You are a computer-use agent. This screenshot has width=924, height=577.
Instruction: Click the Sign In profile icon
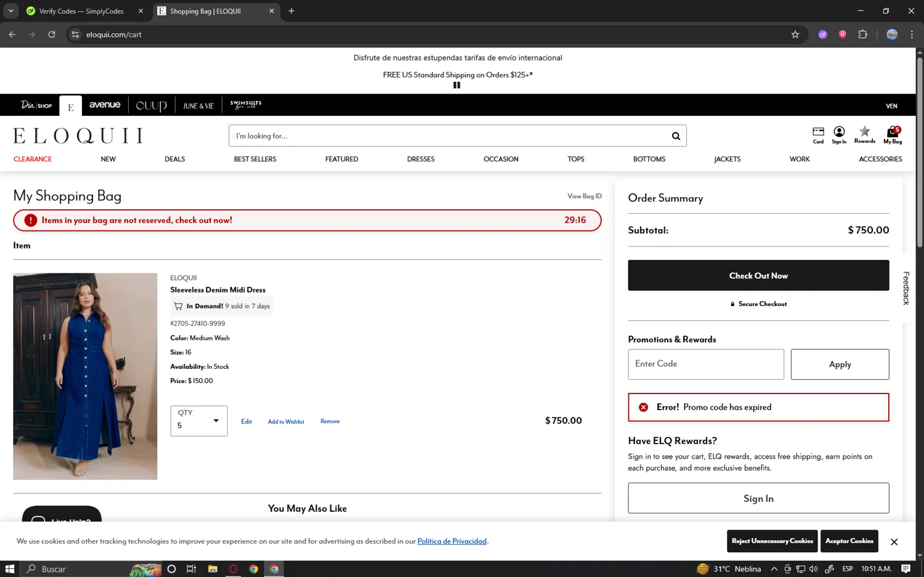[839, 135]
